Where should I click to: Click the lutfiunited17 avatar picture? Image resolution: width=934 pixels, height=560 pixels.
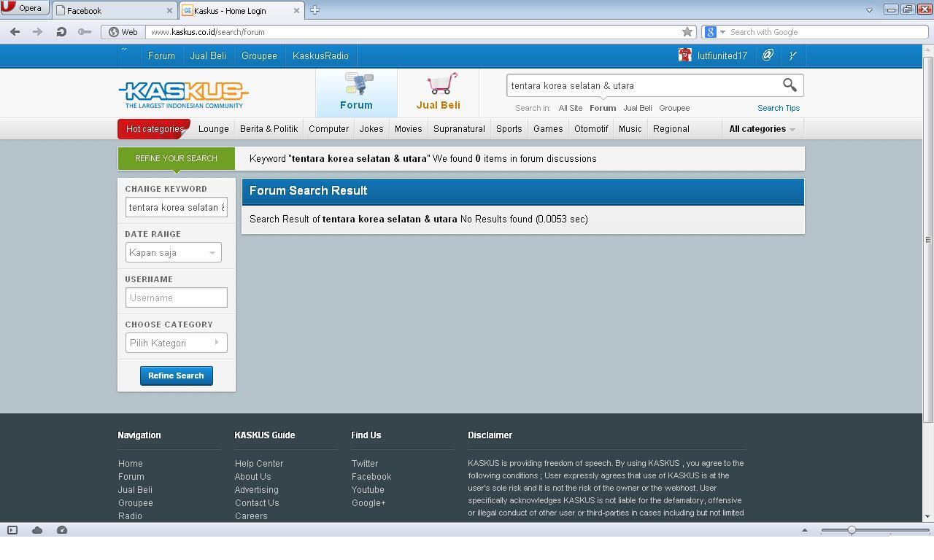point(684,55)
